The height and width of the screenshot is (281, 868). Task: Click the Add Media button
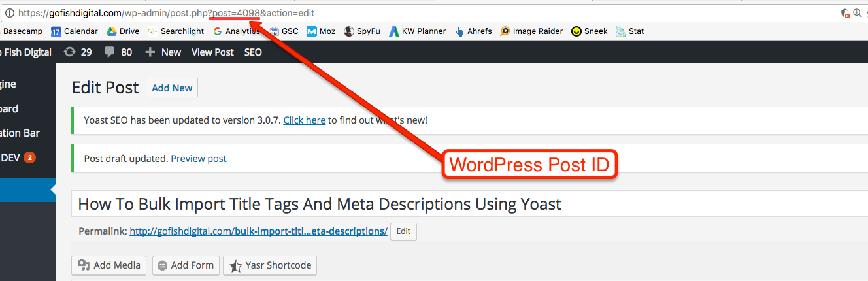(109, 265)
